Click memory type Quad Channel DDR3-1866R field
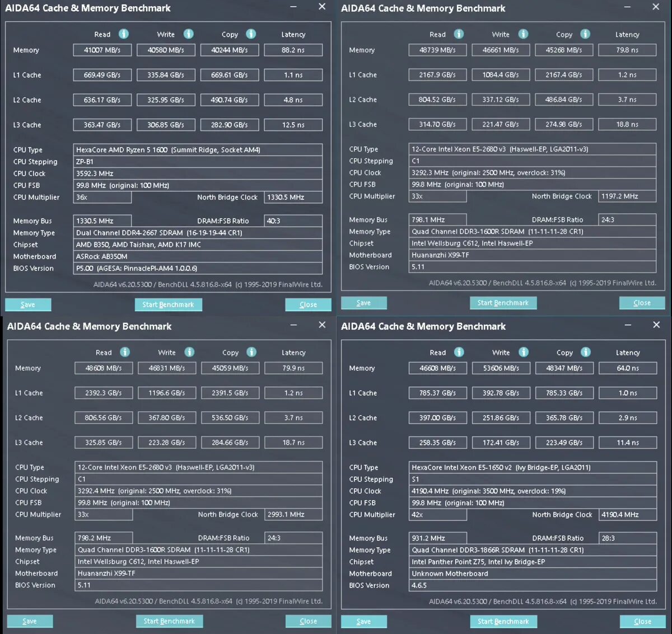 tap(533, 550)
